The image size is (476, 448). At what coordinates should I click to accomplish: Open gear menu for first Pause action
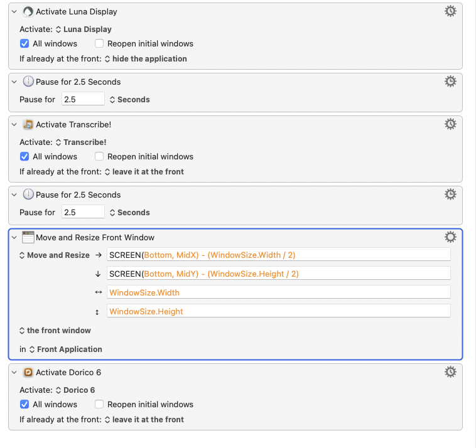pos(450,82)
